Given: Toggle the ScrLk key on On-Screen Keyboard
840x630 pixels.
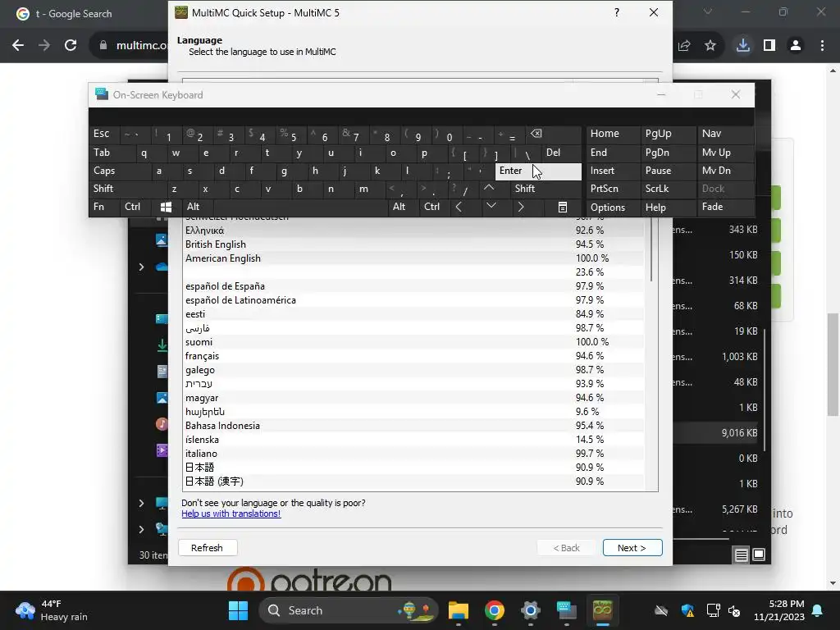Looking at the screenshot, I should [x=668, y=189].
